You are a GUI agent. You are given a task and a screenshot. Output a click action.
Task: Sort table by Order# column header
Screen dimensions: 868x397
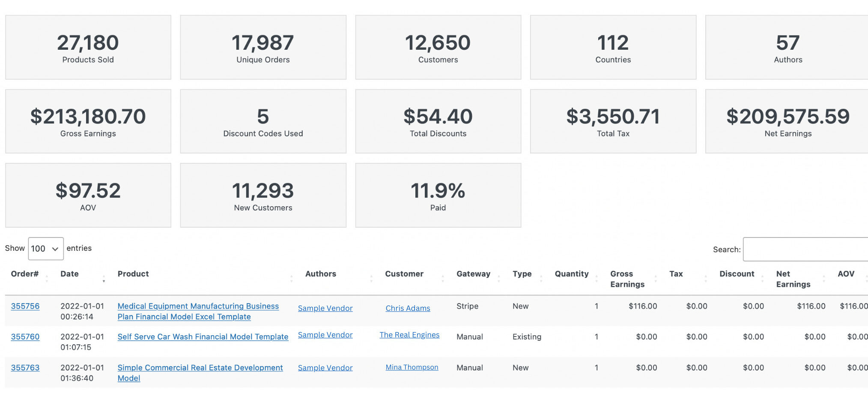point(25,274)
